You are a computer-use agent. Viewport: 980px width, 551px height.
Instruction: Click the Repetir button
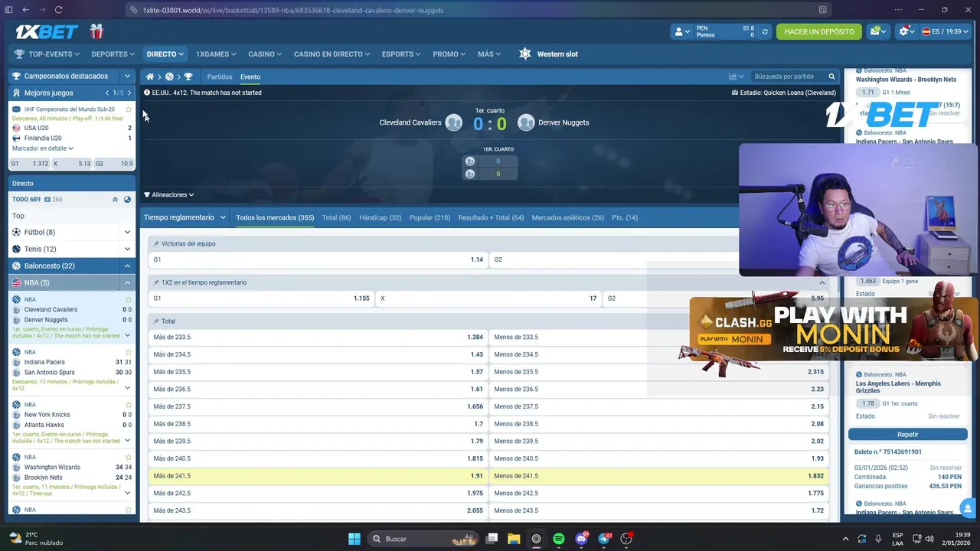(907, 434)
